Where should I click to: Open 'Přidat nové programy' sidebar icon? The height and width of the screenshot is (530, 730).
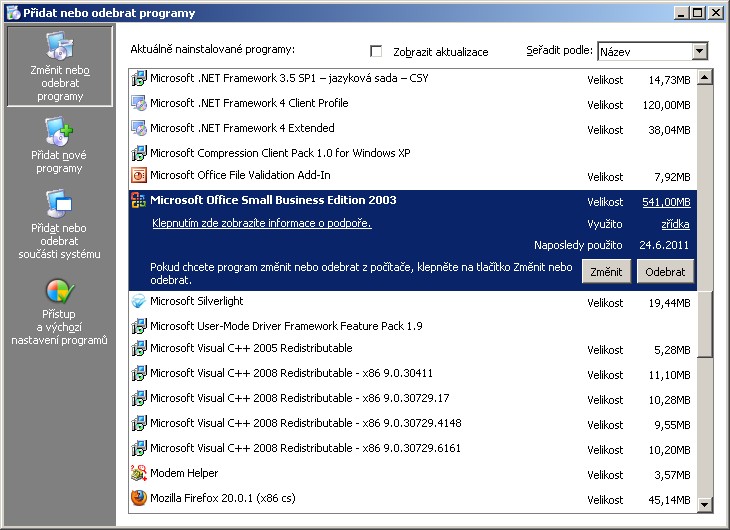point(58,131)
